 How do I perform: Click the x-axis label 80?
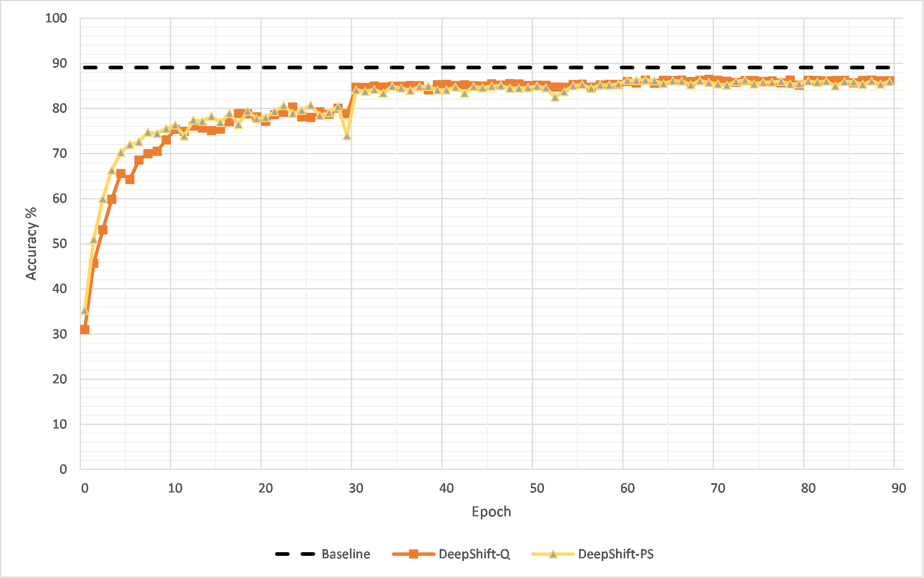tap(808, 488)
